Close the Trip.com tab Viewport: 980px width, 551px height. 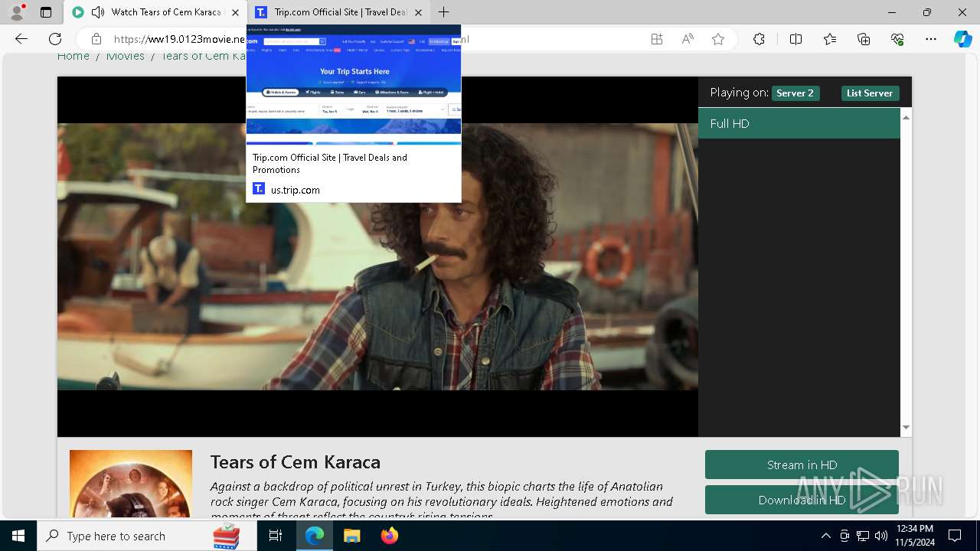[418, 12]
